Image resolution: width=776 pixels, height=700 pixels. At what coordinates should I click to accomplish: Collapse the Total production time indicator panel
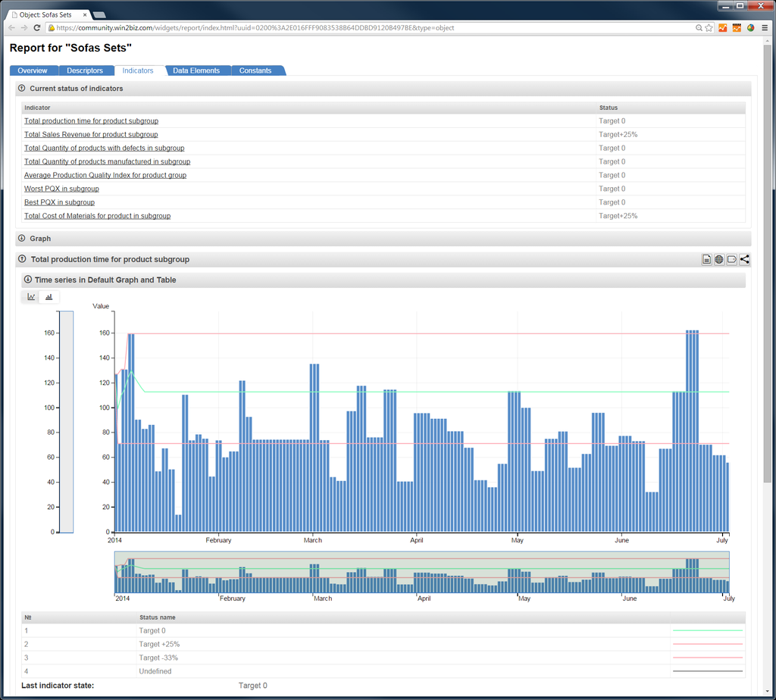pyautogui.click(x=23, y=259)
